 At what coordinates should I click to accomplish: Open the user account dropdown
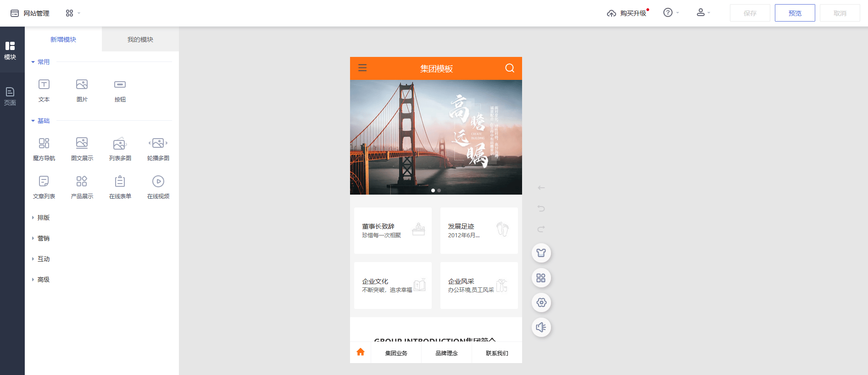tap(703, 13)
